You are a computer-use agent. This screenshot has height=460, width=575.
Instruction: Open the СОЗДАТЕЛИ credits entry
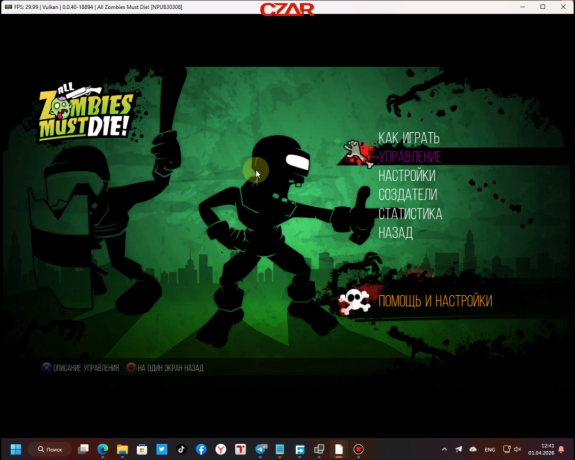408,194
